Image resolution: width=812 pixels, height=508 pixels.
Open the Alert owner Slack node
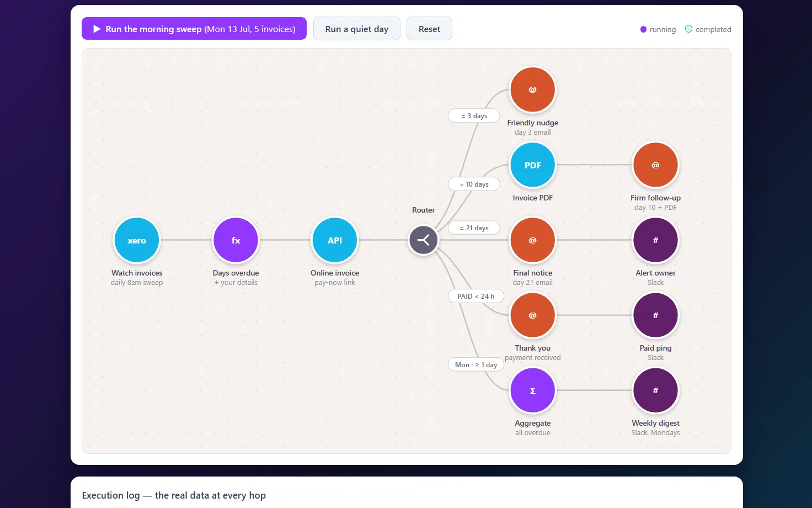[x=656, y=240]
